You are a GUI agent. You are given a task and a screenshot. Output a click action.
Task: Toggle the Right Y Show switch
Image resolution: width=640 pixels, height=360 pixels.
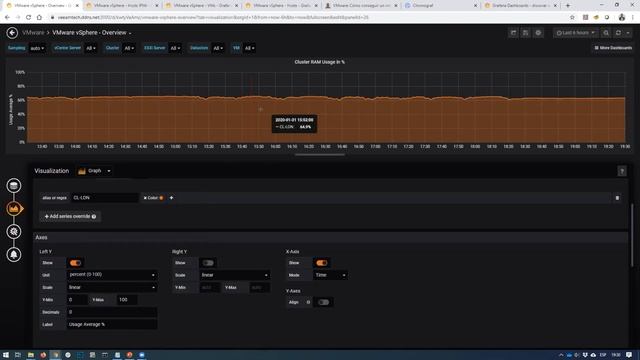pyautogui.click(x=208, y=263)
